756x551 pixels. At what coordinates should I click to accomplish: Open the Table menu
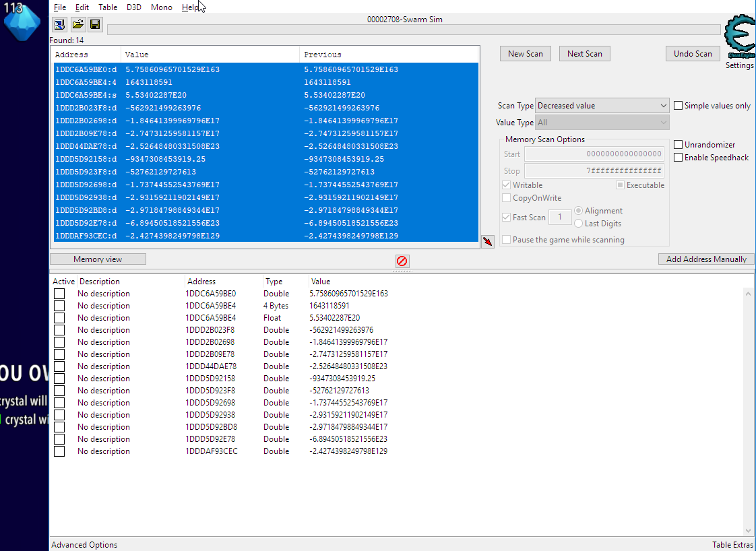[x=108, y=7]
